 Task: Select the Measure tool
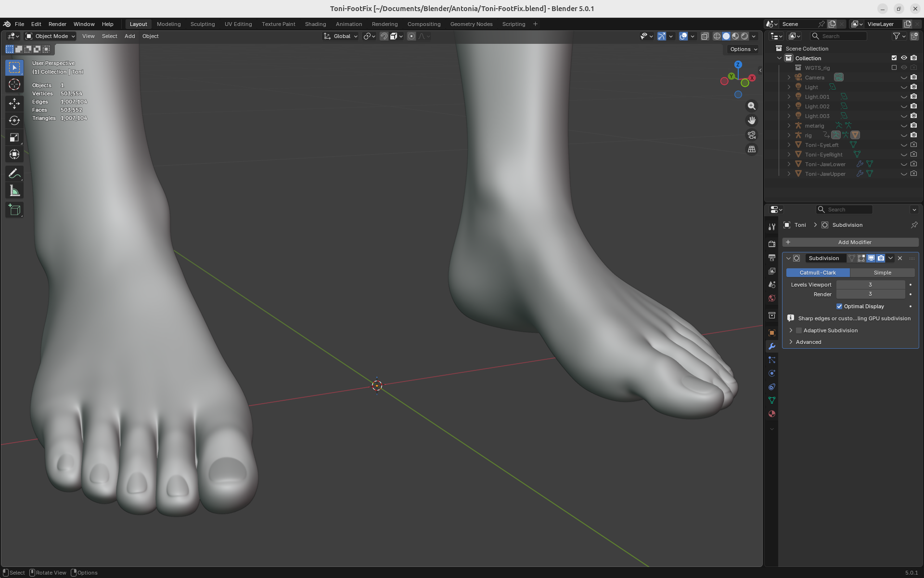pyautogui.click(x=14, y=191)
